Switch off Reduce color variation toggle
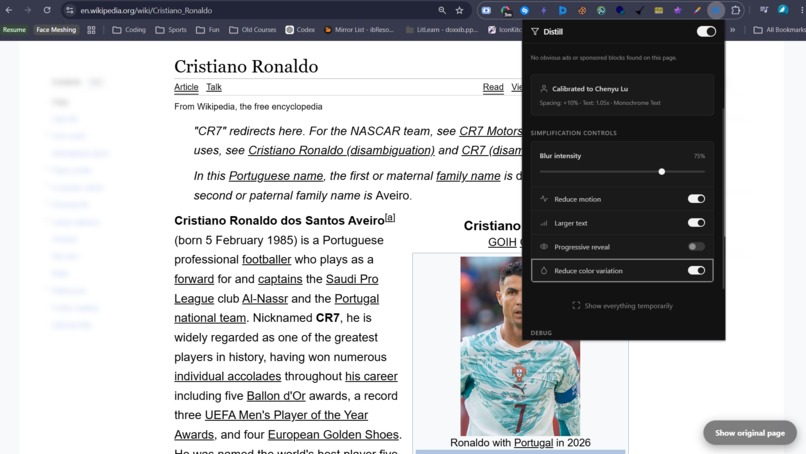 [x=697, y=270]
